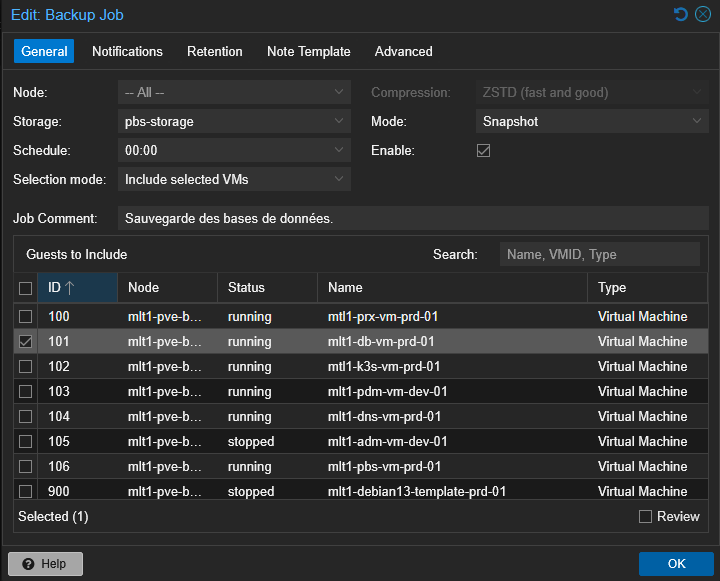The width and height of the screenshot is (720, 581).
Task: Click the Selected (1) label
Action: point(53,516)
